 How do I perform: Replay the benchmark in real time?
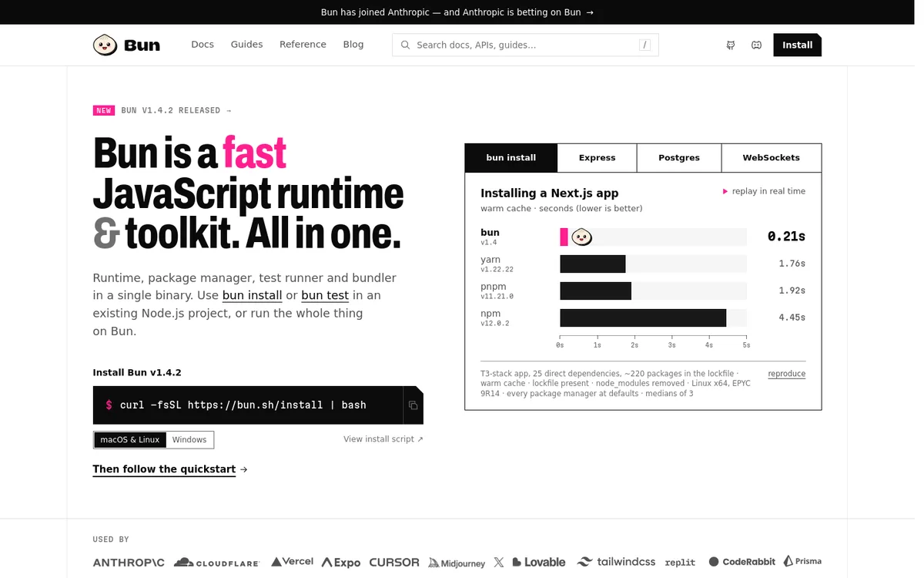(764, 191)
